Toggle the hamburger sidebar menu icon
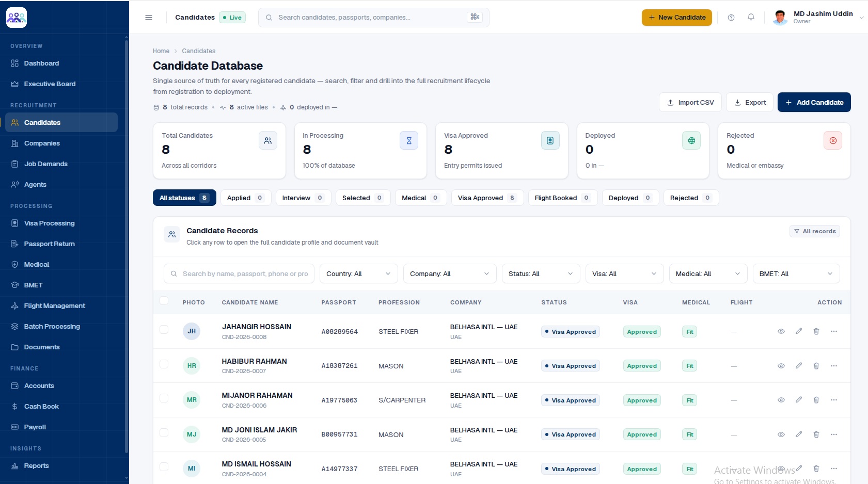 tap(149, 18)
